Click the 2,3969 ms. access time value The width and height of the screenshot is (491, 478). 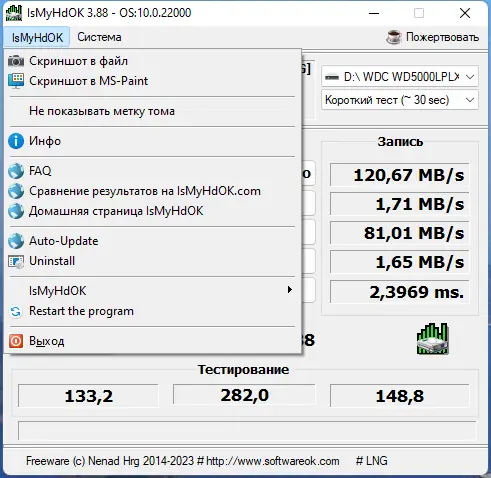399,292
